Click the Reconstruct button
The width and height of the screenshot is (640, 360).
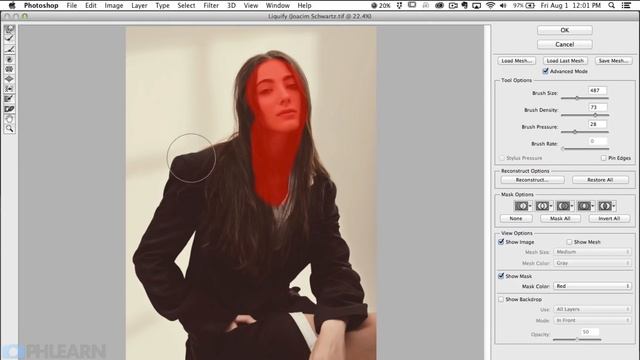[x=532, y=180]
